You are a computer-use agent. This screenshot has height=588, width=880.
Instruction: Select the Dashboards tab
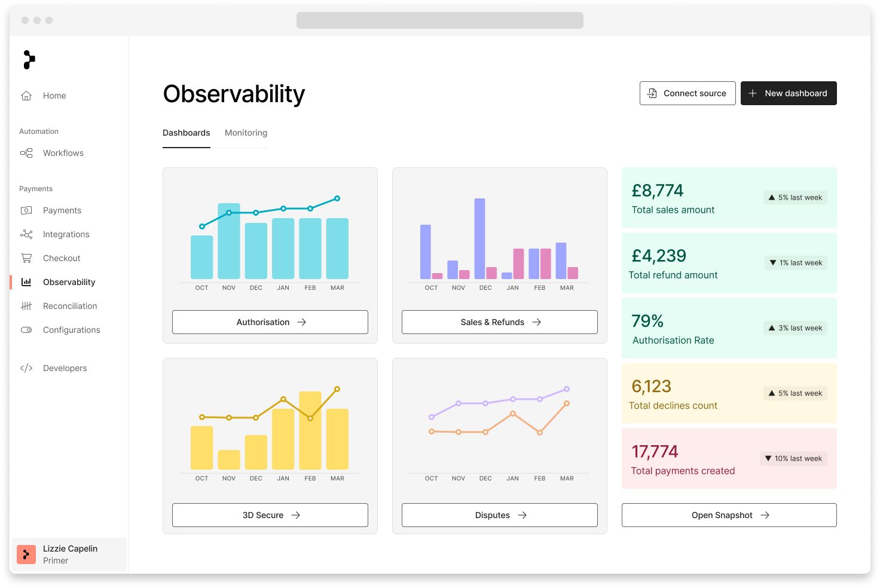187,133
